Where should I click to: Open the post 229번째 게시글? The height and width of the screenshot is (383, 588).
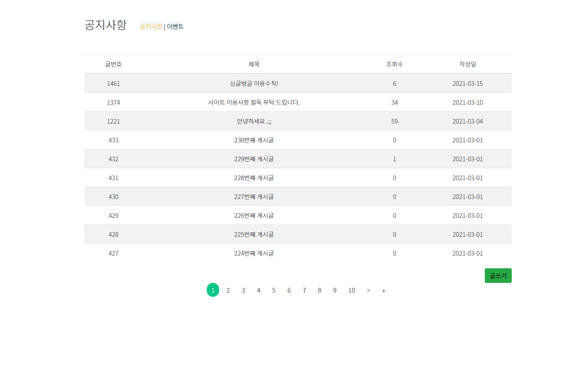pyautogui.click(x=254, y=159)
